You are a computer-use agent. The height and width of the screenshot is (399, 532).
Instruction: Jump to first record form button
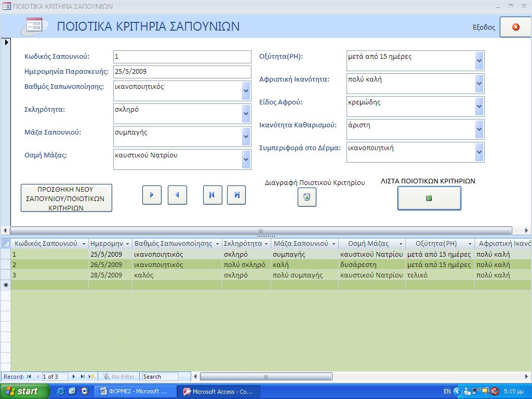point(212,195)
